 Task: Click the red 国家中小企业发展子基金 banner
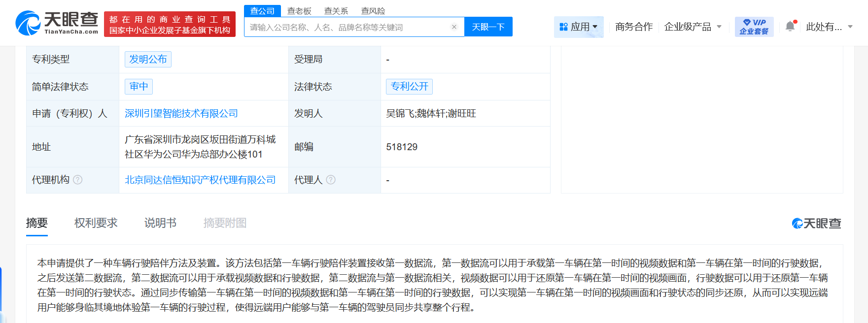tap(170, 25)
